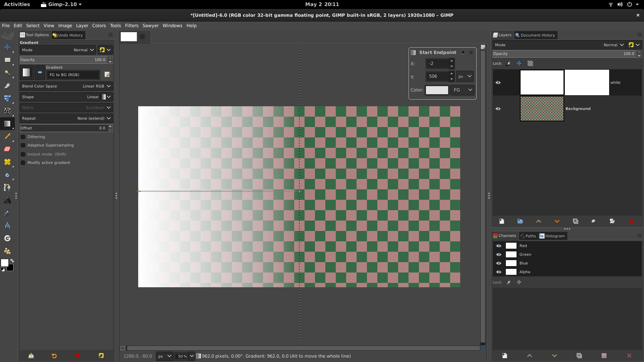The height and width of the screenshot is (362, 644).
Task: Duplicate the current layer
Action: click(576, 221)
